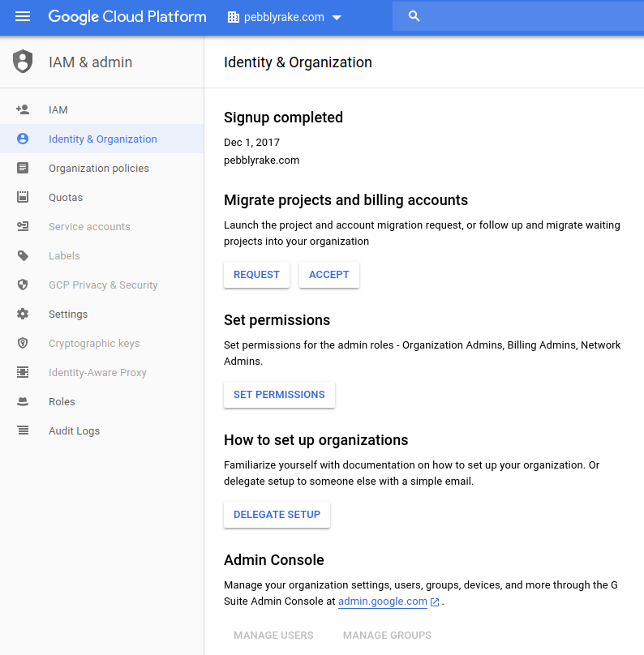
Task: Open the pebblyrake.com organization dropdown
Action: click(284, 16)
